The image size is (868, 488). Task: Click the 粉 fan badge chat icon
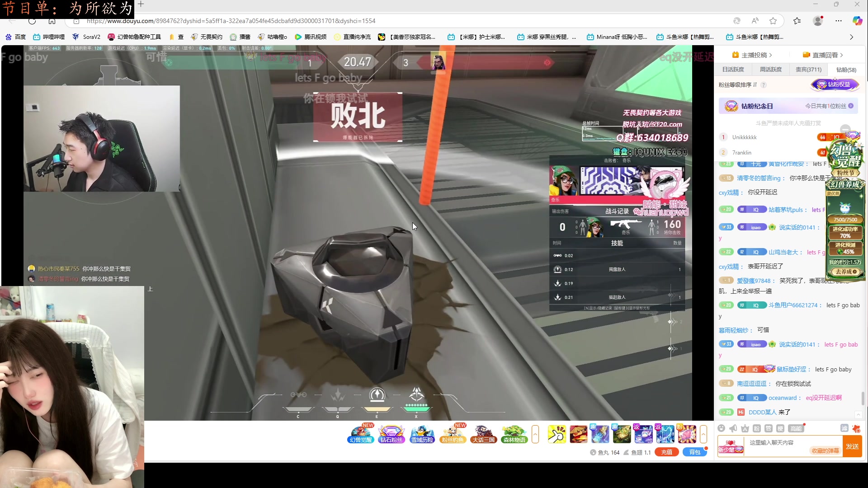757,428
